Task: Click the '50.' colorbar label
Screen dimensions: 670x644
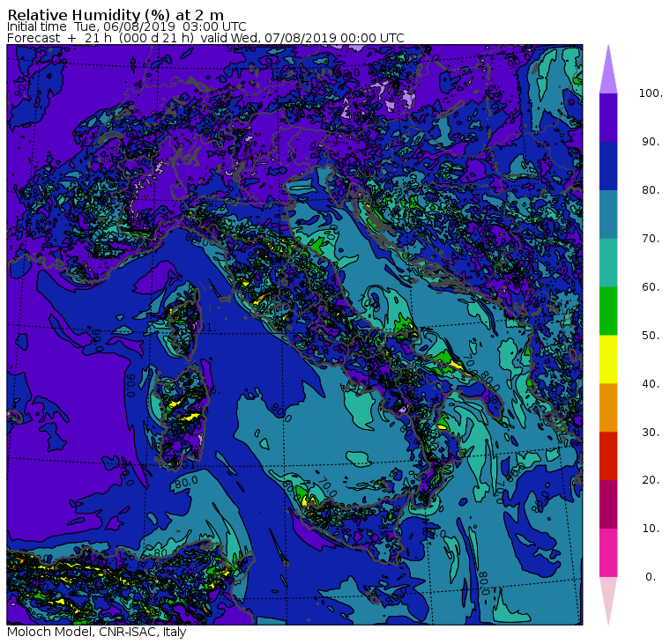Action: [x=651, y=336]
